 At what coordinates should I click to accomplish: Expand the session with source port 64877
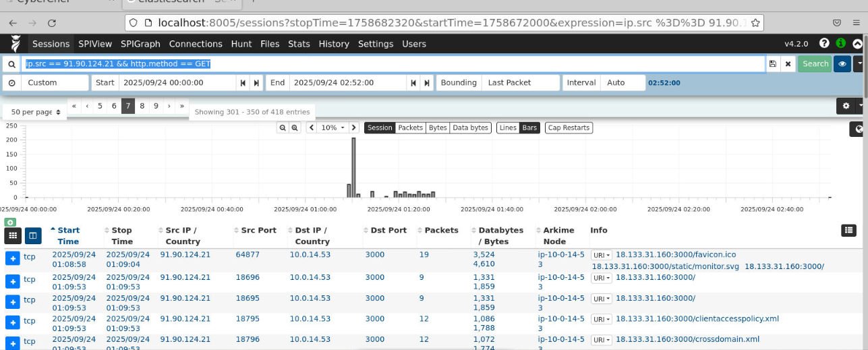coord(12,258)
